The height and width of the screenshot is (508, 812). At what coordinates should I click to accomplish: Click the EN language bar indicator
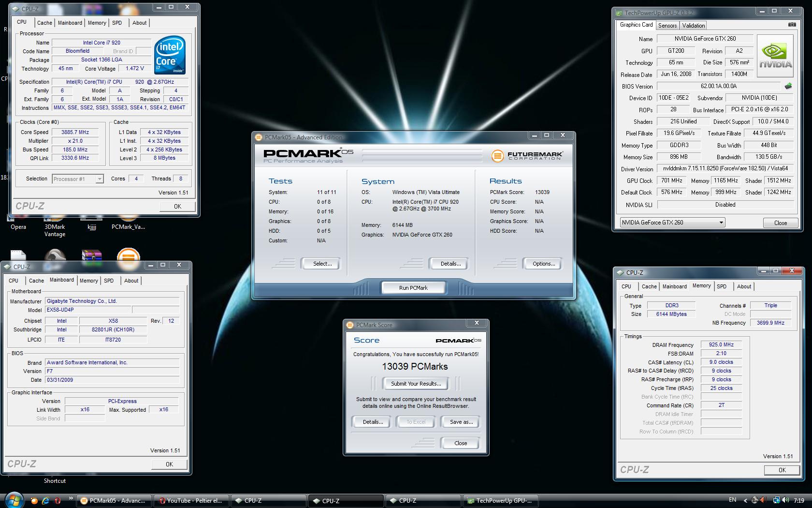(x=733, y=500)
